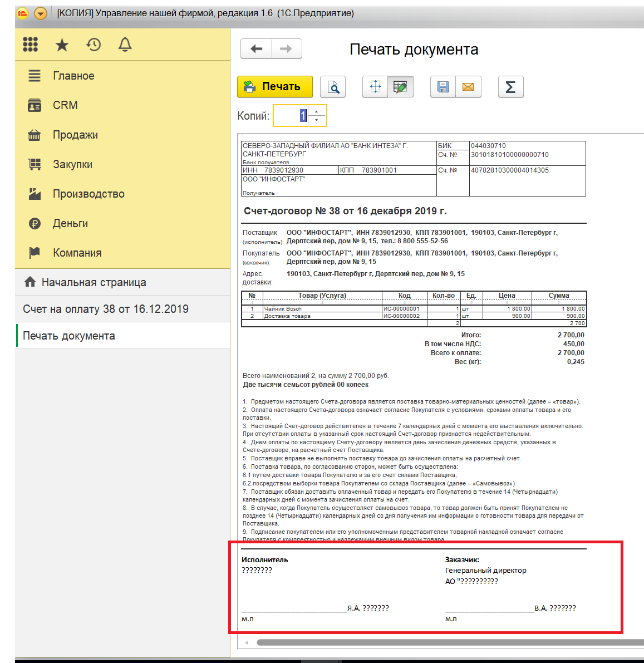Switch to Начальная страница tab
This screenshot has width=644, height=663.
point(122,282)
